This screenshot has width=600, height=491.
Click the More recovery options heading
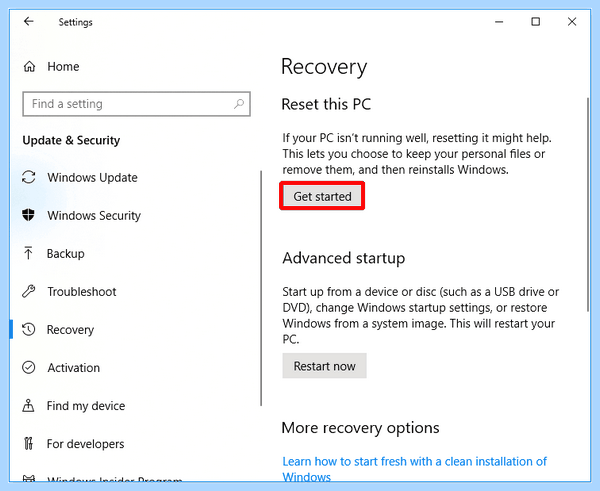360,427
